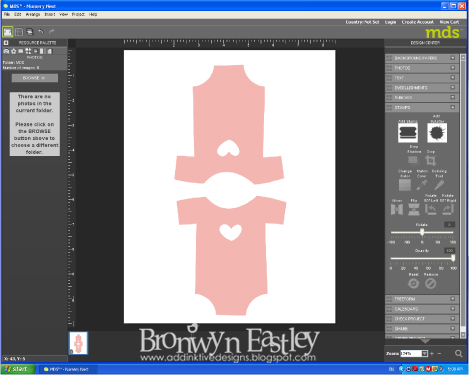Click the four-squares Resource Palette icon

click(28, 51)
